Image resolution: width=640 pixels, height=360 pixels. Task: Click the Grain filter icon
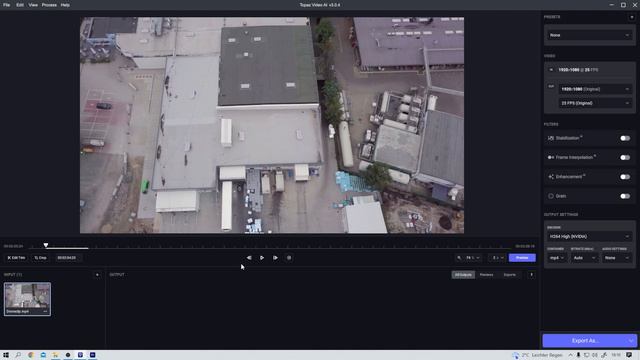click(x=551, y=196)
